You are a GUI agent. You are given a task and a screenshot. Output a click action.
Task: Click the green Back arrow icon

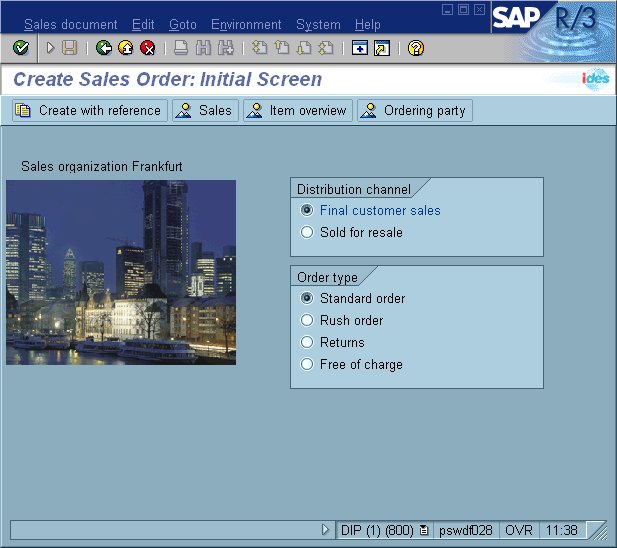[x=104, y=48]
